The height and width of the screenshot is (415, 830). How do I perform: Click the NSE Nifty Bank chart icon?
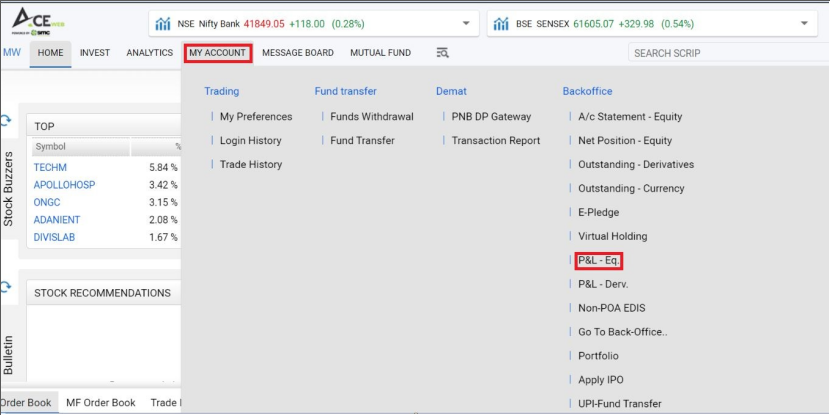coord(163,24)
